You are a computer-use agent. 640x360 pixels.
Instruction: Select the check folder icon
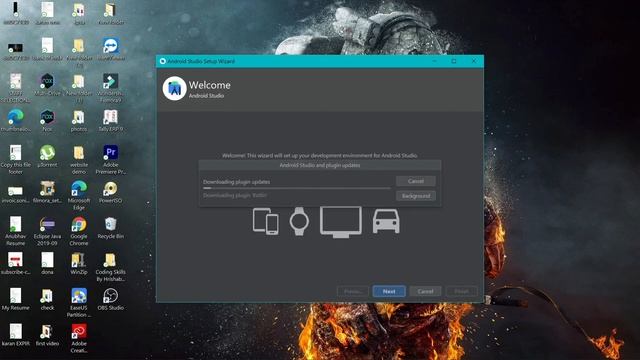point(47,299)
